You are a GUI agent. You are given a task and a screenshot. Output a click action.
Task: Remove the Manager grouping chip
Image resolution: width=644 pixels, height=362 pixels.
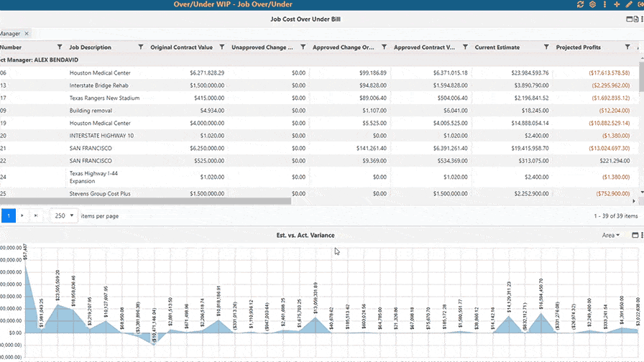tap(27, 34)
